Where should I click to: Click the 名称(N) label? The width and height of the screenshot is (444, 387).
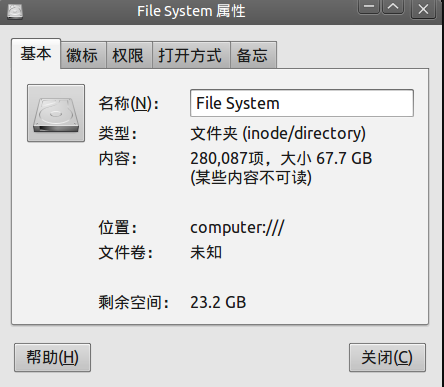pos(129,103)
